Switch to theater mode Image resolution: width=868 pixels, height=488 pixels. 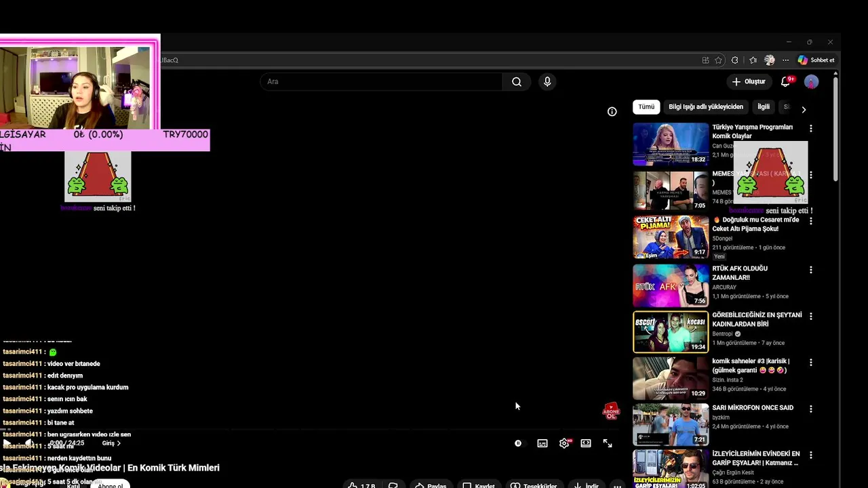[x=586, y=443]
